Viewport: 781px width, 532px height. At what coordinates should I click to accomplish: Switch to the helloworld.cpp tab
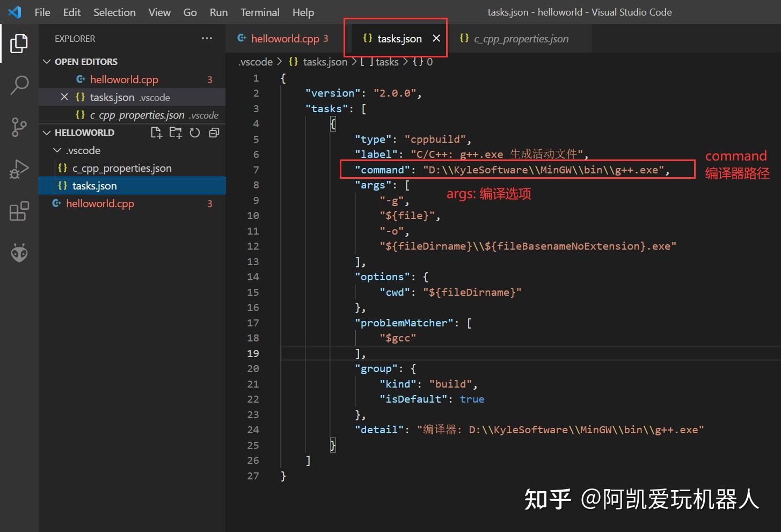284,38
